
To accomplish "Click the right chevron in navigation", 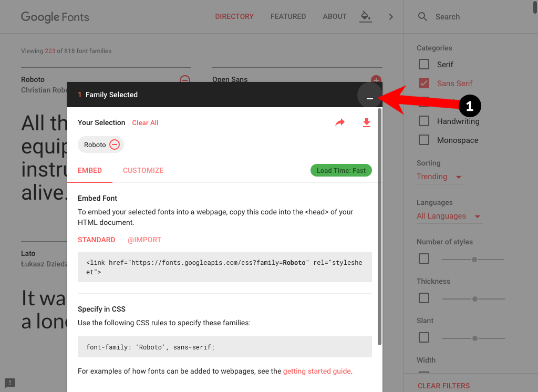I will (391, 16).
